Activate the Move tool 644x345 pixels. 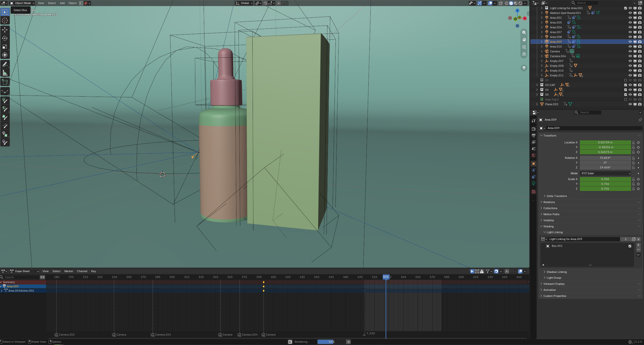[x=5, y=30]
